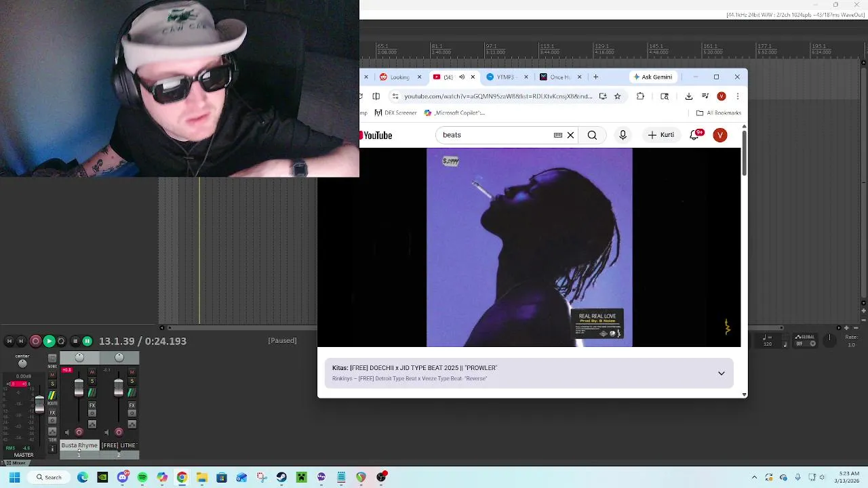
Task: Open master track routing
Action: pyautogui.click(x=52, y=395)
